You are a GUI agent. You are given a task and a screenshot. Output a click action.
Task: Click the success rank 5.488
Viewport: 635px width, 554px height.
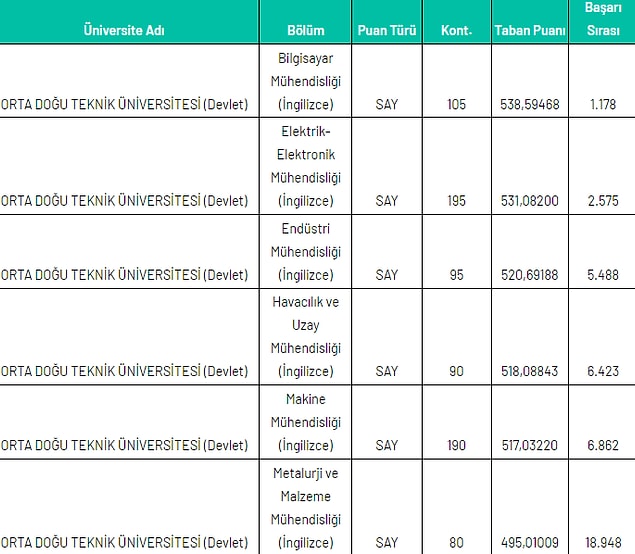coord(603,275)
